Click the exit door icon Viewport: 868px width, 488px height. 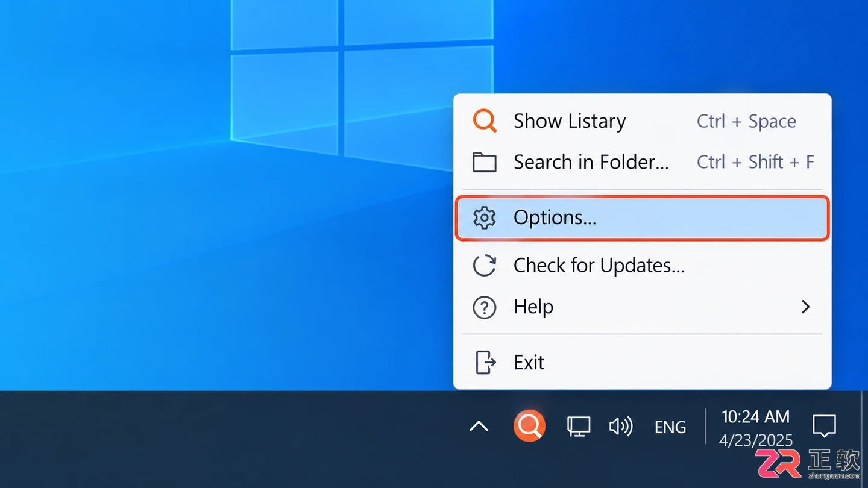(x=485, y=362)
